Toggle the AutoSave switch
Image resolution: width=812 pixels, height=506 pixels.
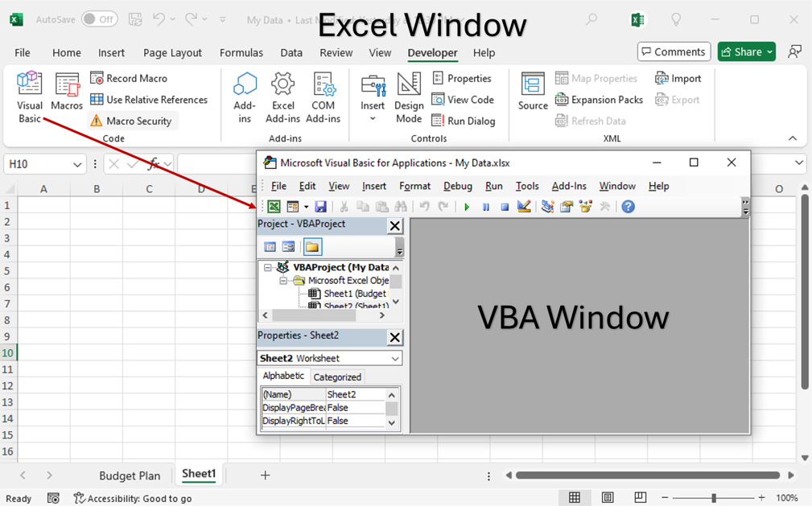click(x=100, y=19)
